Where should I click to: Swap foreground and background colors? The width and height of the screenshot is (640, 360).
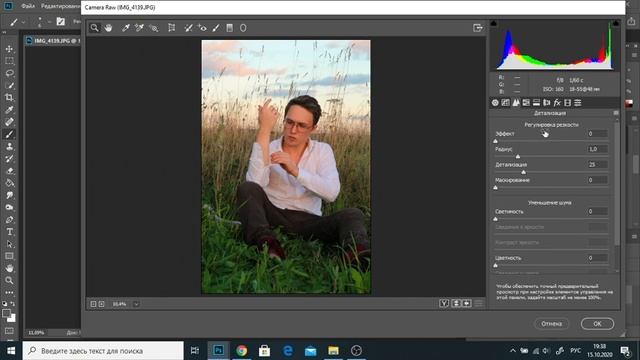pyautogui.click(x=13, y=304)
